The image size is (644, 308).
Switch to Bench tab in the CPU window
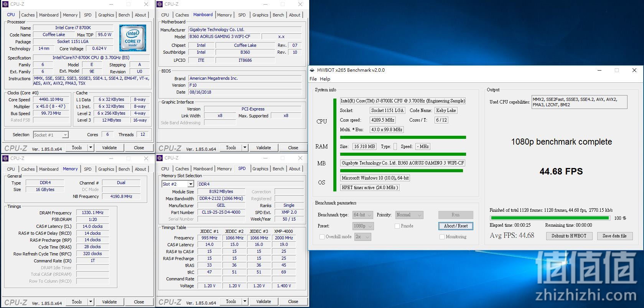pyautogui.click(x=124, y=15)
